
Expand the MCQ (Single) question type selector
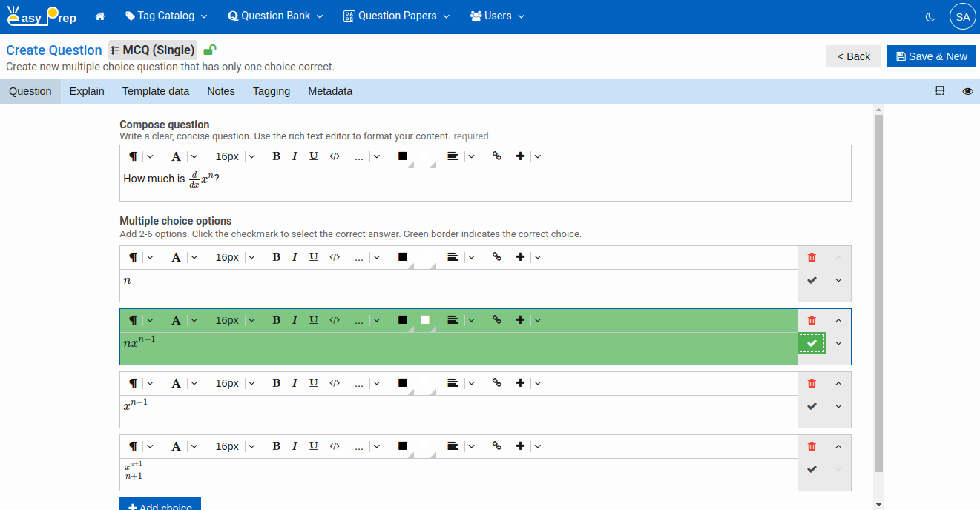point(153,50)
